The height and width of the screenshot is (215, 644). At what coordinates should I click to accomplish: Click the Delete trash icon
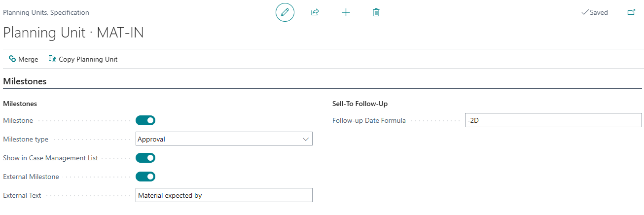376,12
